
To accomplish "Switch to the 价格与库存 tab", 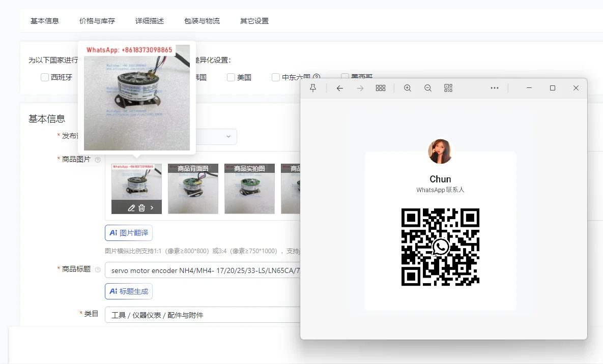I will pos(97,21).
